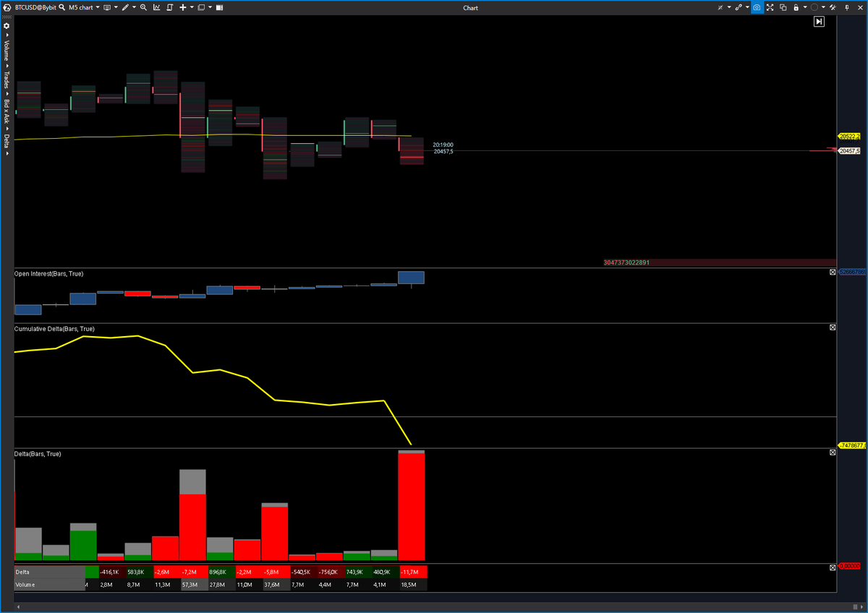Click the 743,9K delta cell

tap(357, 572)
